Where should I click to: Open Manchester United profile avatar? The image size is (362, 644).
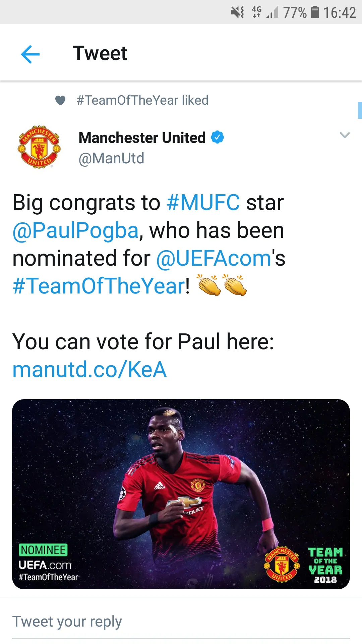(x=39, y=147)
